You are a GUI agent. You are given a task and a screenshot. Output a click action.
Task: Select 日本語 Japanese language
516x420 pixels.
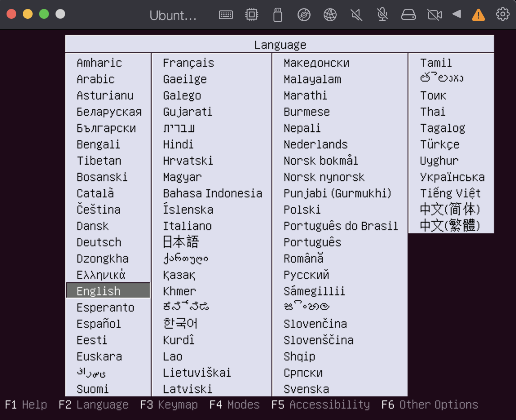coord(181,242)
